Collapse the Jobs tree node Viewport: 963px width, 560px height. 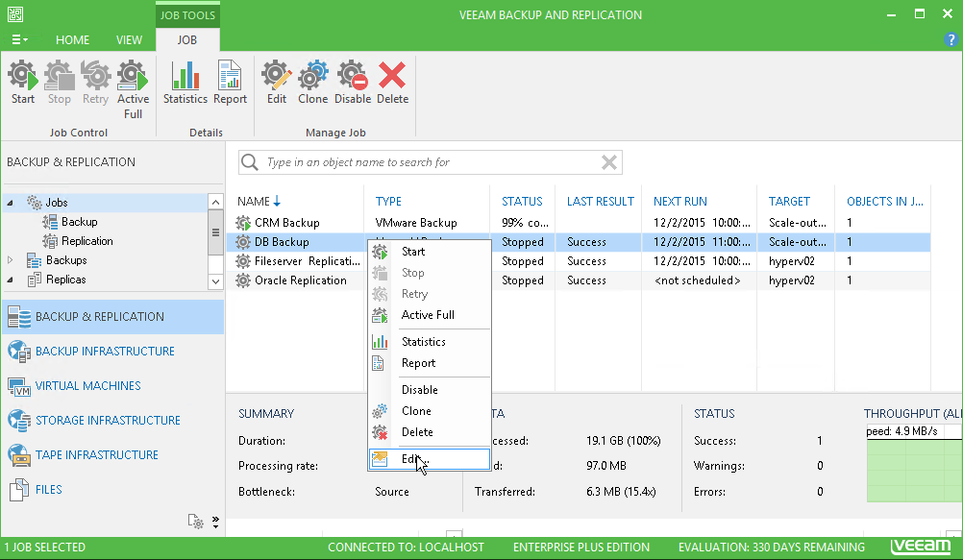[x=10, y=203]
